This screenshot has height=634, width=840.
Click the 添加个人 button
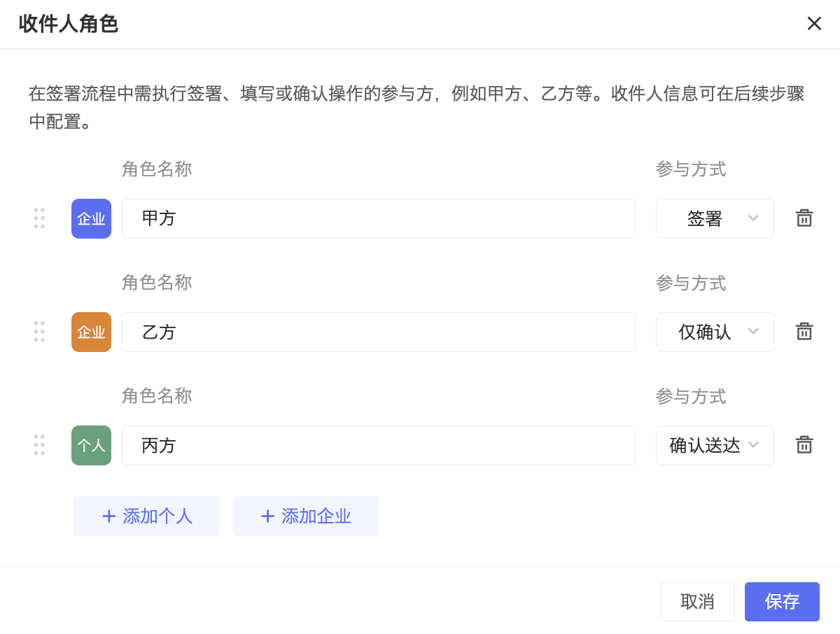tap(146, 516)
